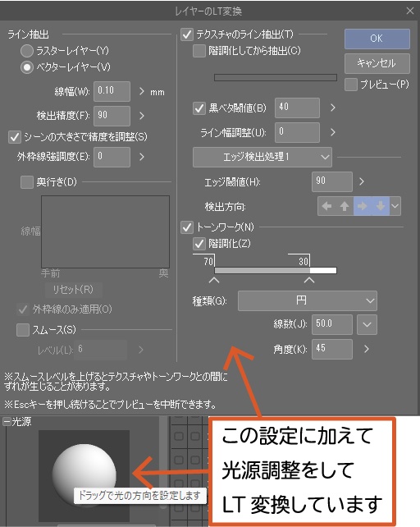This screenshot has height=527, width=420.
Task: Open the 線数(J) dropdown arrow
Action: [367, 324]
